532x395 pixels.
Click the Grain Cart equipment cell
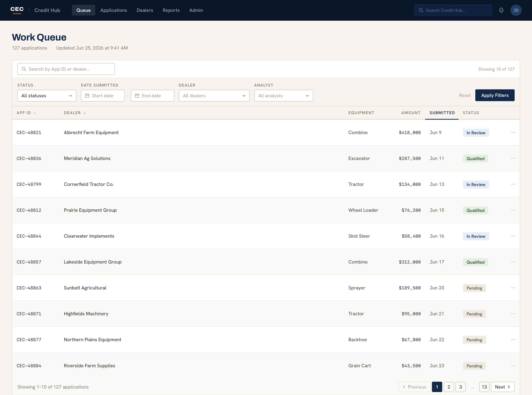pos(360,366)
